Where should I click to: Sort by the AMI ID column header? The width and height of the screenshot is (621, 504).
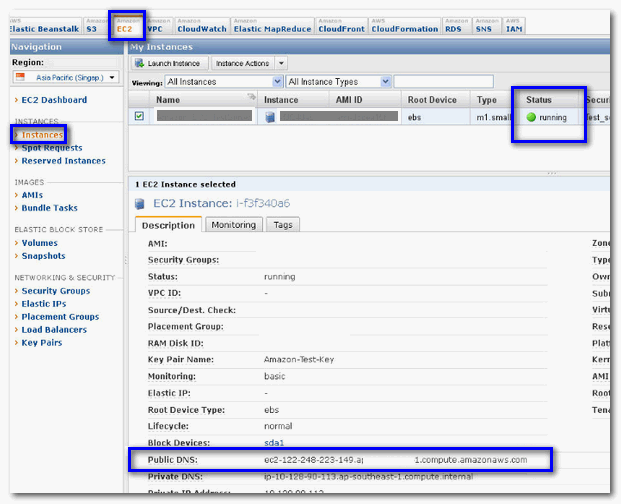[x=365, y=100]
